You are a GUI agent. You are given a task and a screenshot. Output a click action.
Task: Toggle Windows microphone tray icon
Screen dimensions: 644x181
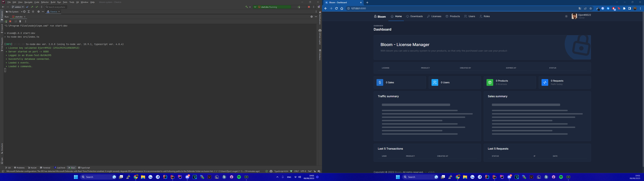pos(283,177)
